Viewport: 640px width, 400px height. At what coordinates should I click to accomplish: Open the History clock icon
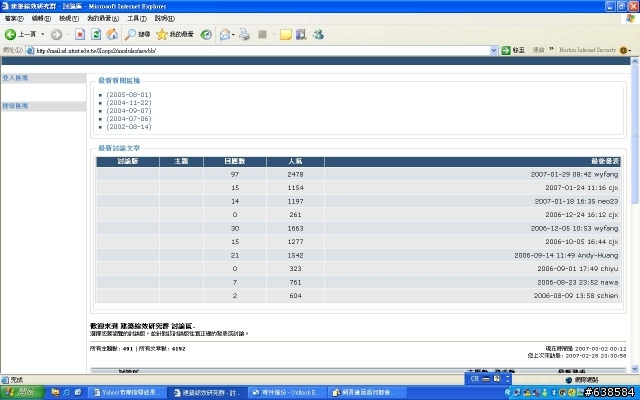point(206,35)
